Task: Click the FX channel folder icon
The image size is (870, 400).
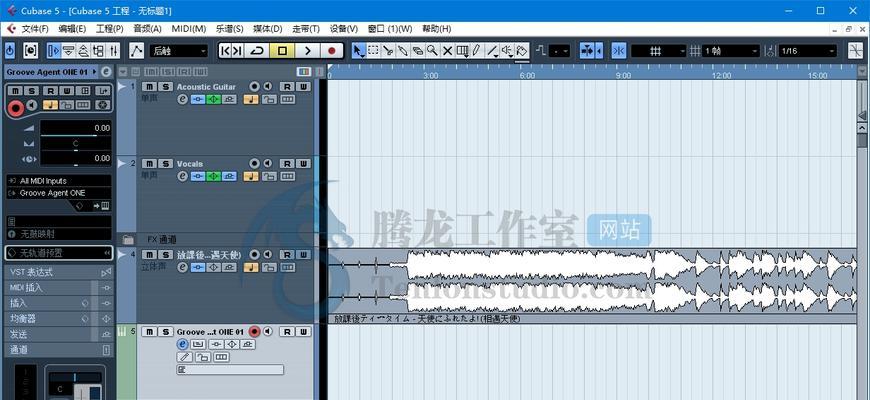Action: click(128, 240)
